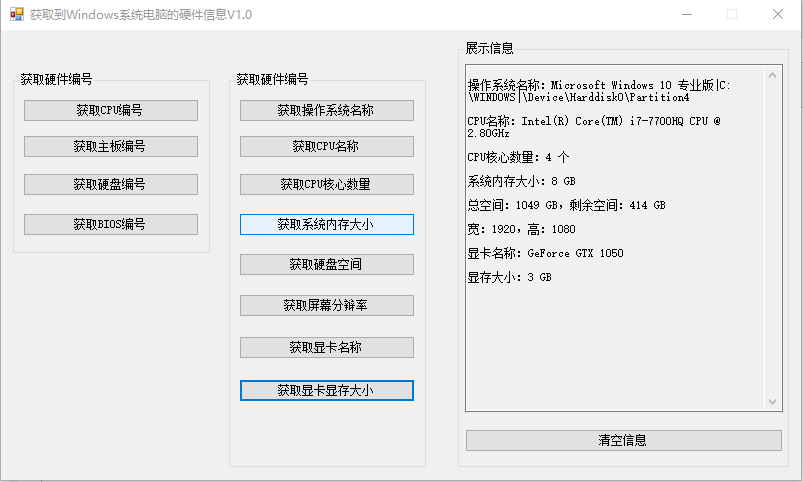Click the 获取显卡显存大小 button
This screenshot has width=803, height=482.
[x=327, y=390]
